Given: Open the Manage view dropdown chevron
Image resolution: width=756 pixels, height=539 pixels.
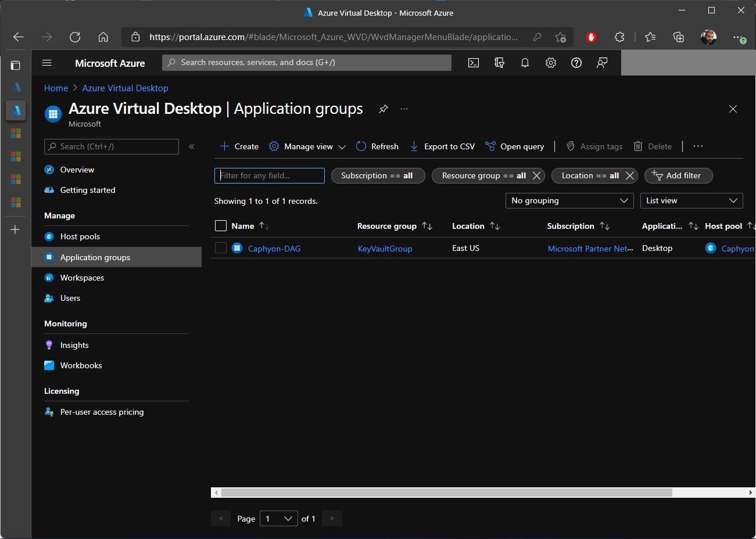Looking at the screenshot, I should click(342, 146).
